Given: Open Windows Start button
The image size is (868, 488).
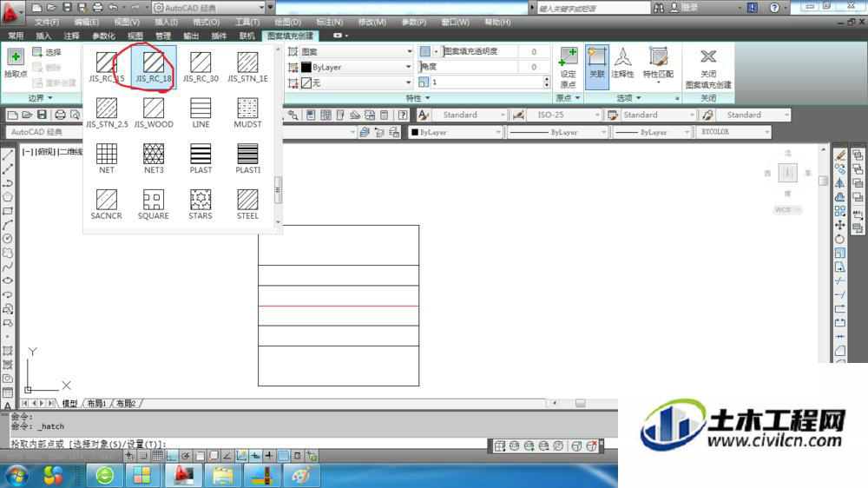Looking at the screenshot, I should (x=16, y=475).
